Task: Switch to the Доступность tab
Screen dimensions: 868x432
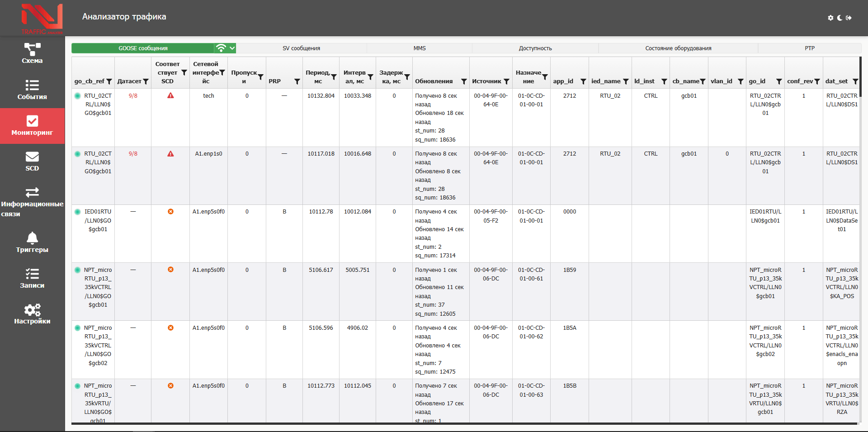Action: click(535, 48)
